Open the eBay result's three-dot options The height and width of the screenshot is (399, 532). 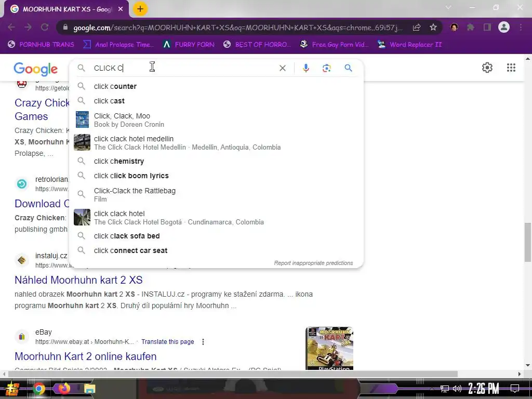point(203,342)
